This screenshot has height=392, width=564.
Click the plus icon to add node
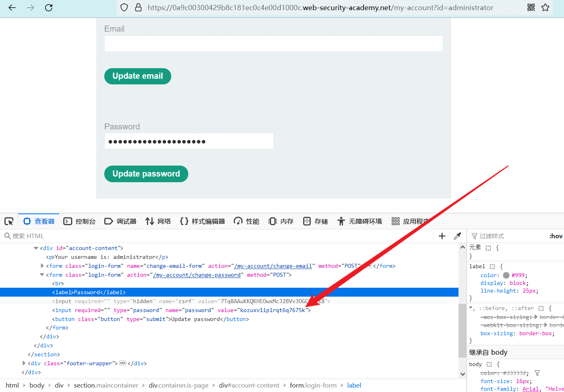tap(442, 236)
